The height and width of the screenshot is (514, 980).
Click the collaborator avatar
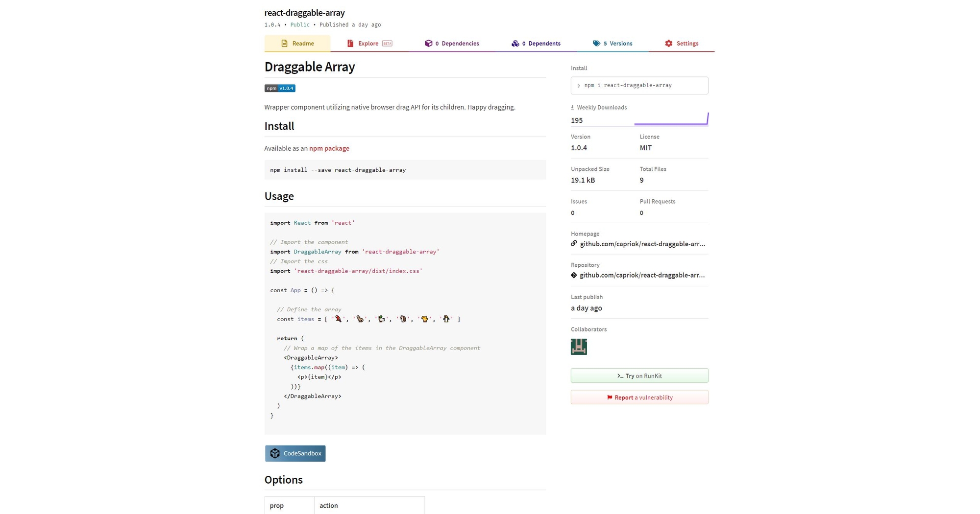(x=578, y=346)
